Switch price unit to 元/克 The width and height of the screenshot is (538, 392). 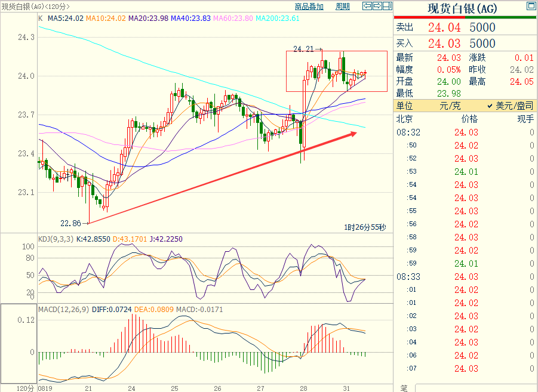[x=450, y=106]
